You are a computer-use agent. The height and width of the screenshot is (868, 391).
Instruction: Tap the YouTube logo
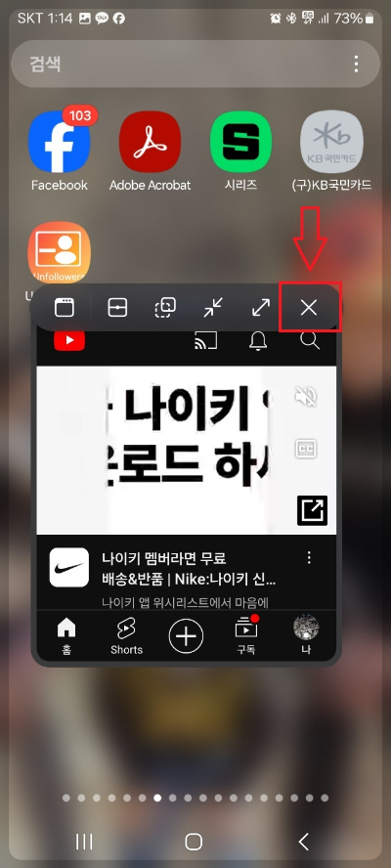click(69, 340)
